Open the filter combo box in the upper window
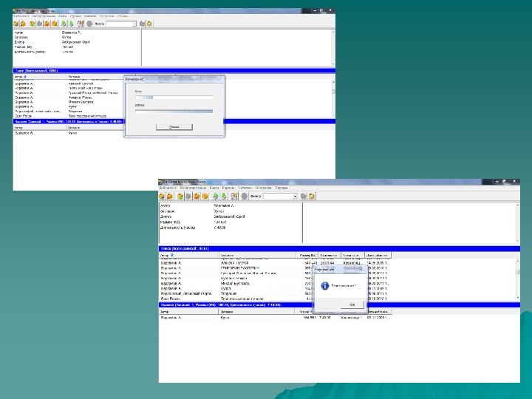Image resolution: width=532 pixels, height=399 pixels. tap(121, 24)
